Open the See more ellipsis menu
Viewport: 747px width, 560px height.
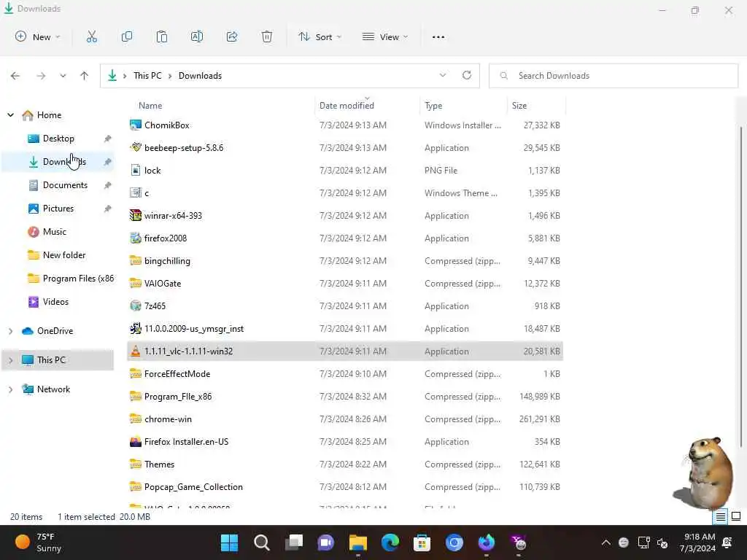[438, 37]
